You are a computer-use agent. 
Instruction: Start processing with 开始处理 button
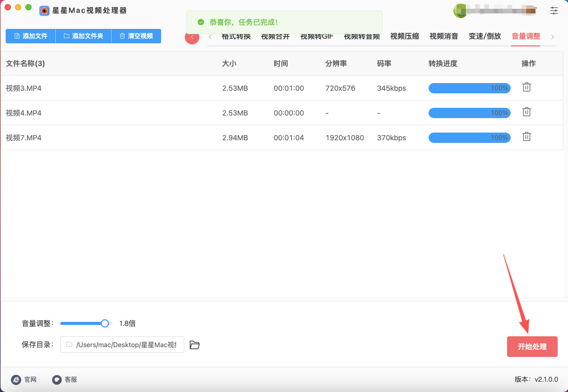tap(532, 347)
